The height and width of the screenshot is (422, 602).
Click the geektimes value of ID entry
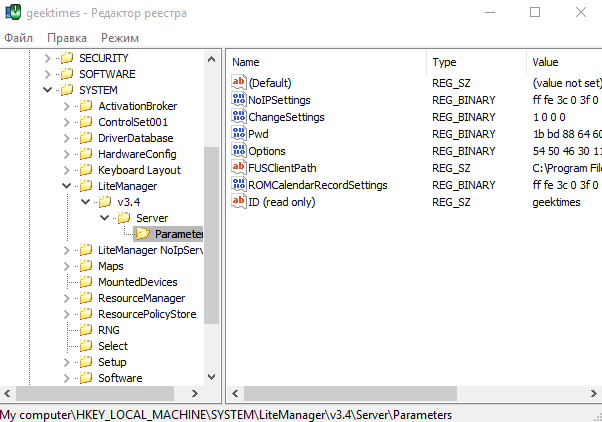click(x=556, y=202)
